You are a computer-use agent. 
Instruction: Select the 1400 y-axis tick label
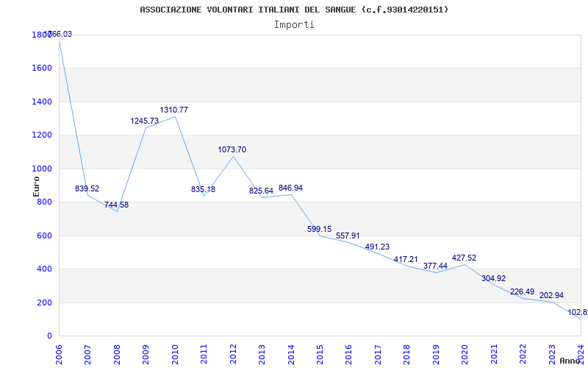click(x=43, y=102)
